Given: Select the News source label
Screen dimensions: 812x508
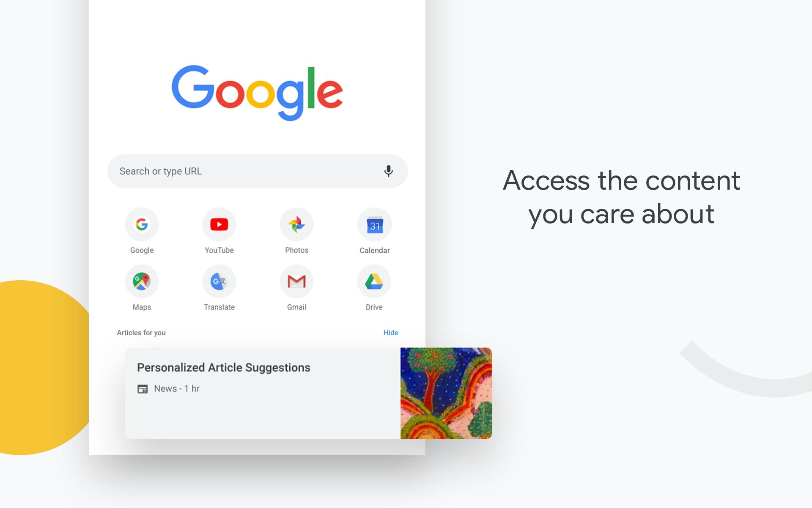Looking at the screenshot, I should [x=164, y=389].
